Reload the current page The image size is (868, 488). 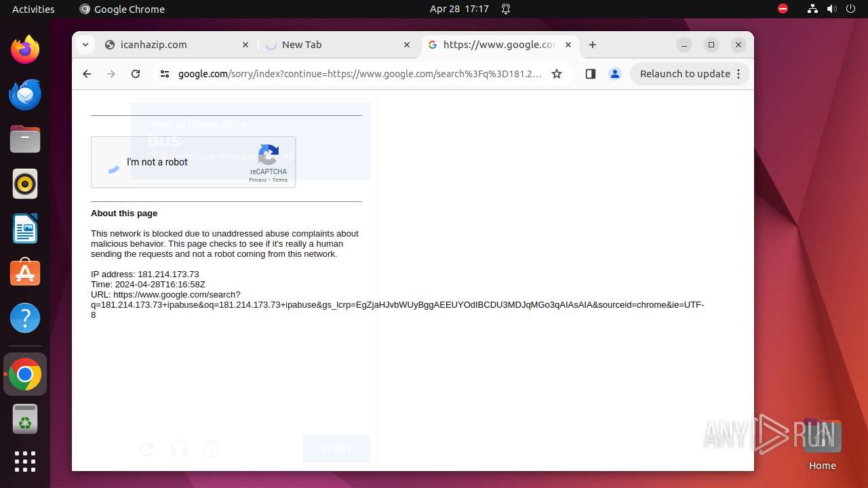pyautogui.click(x=136, y=74)
